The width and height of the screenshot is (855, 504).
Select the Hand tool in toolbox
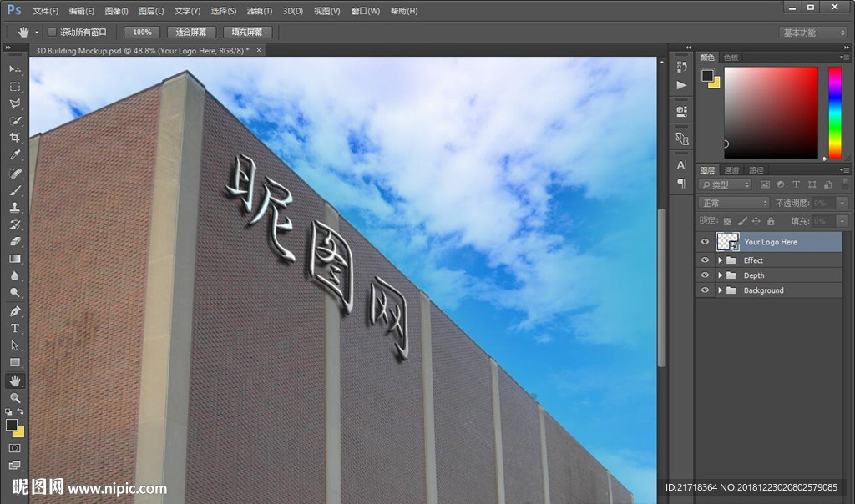point(15,381)
